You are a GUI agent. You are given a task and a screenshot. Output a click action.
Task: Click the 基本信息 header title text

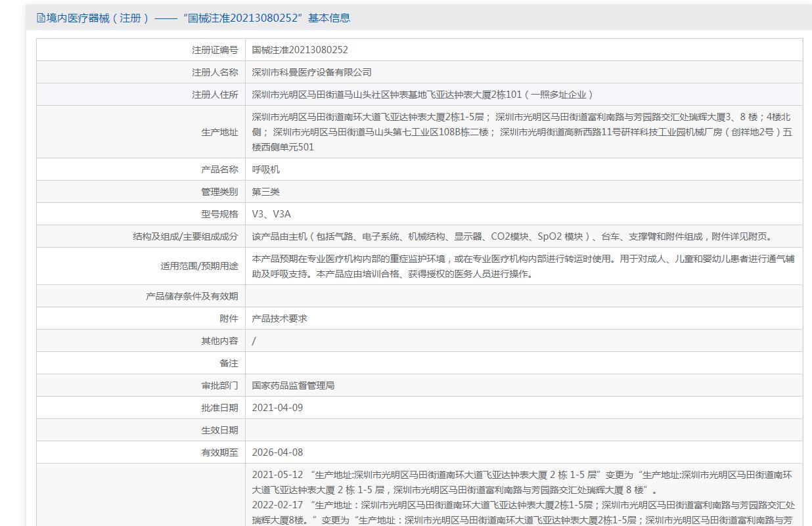(x=193, y=18)
